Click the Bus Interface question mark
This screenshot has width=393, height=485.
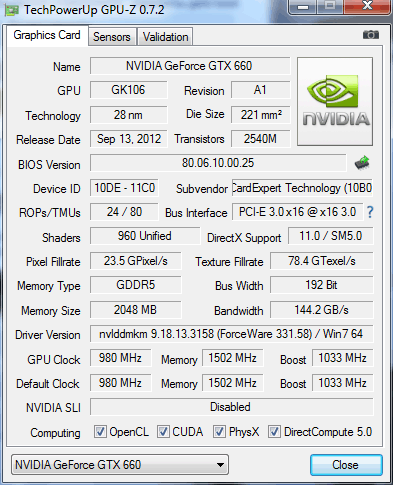click(x=370, y=212)
